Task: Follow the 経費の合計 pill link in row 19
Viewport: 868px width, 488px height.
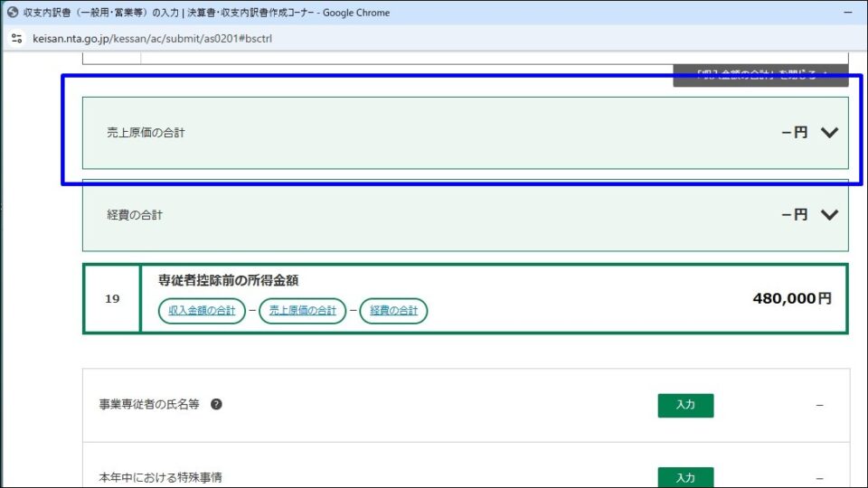Action: (393, 311)
